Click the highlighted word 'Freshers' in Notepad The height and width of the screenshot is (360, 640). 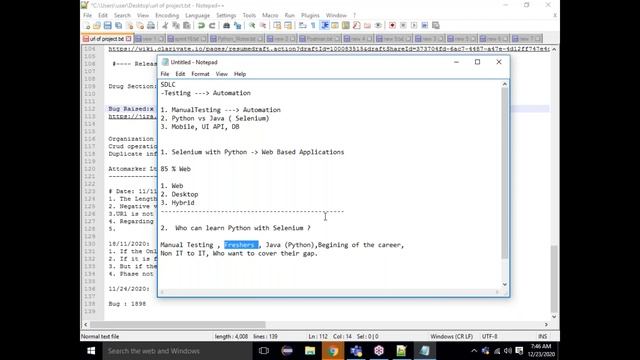click(241, 245)
